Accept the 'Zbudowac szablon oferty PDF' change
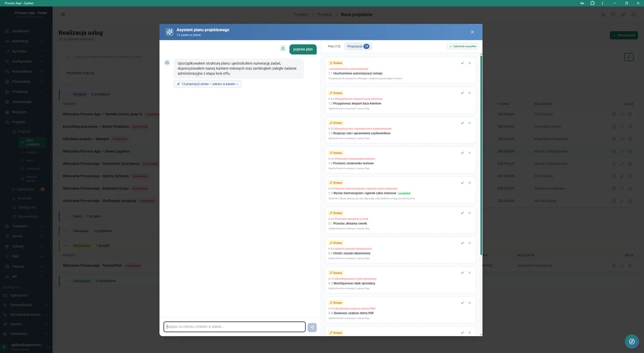The height and width of the screenshot is (353, 644). click(462, 303)
